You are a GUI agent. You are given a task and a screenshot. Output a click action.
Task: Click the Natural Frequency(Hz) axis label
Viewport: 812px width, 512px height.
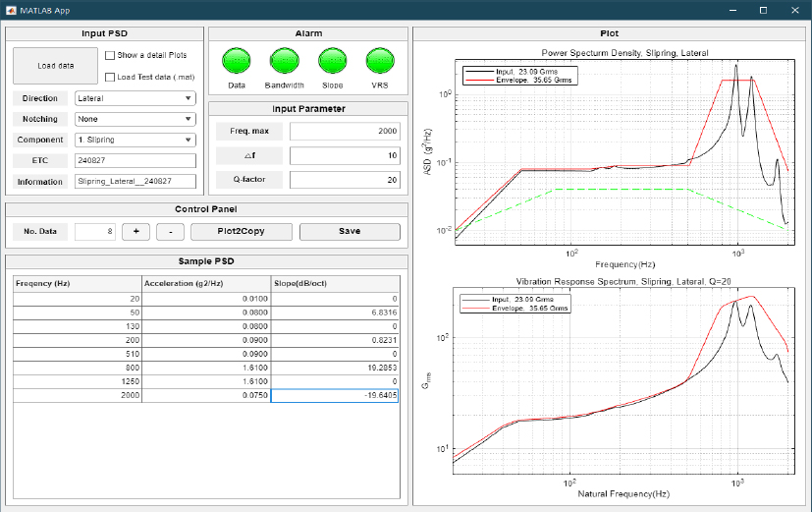coord(623,494)
